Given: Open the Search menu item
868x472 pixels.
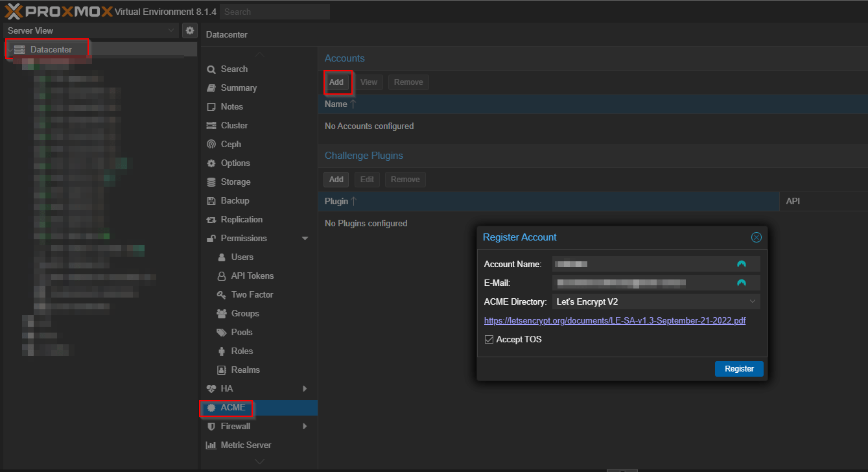Looking at the screenshot, I should 234,69.
